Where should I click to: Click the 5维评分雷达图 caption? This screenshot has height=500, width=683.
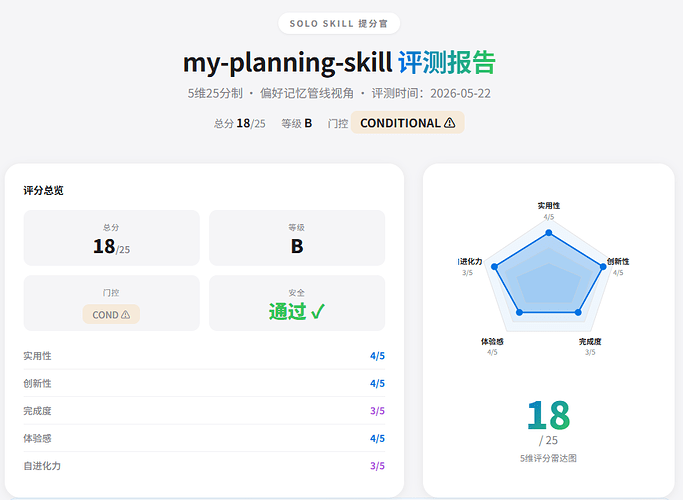click(x=548, y=458)
